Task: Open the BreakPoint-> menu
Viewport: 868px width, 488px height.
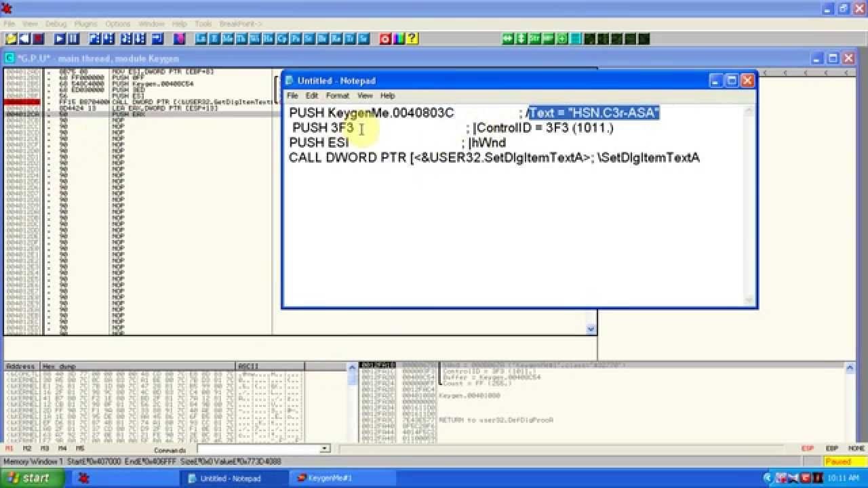Action: [x=240, y=24]
